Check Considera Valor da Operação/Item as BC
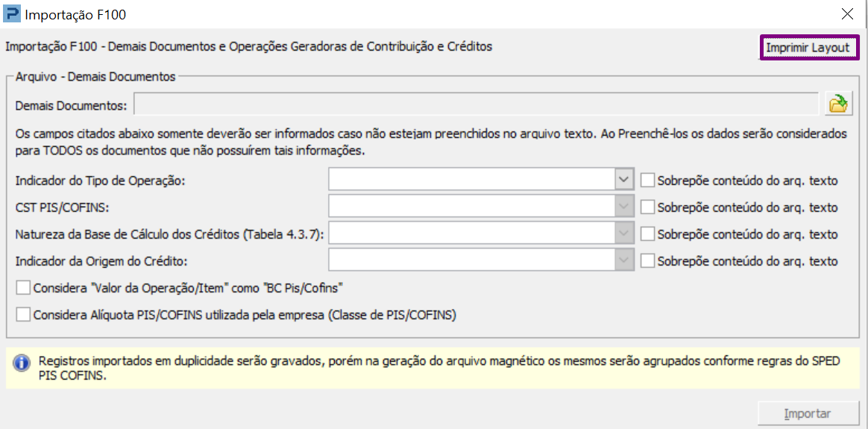 (23, 288)
